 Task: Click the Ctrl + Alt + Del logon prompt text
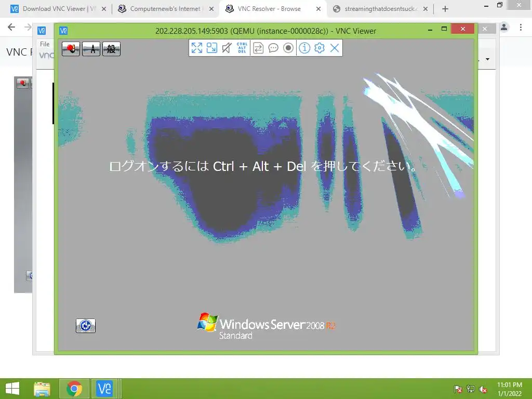click(x=263, y=166)
